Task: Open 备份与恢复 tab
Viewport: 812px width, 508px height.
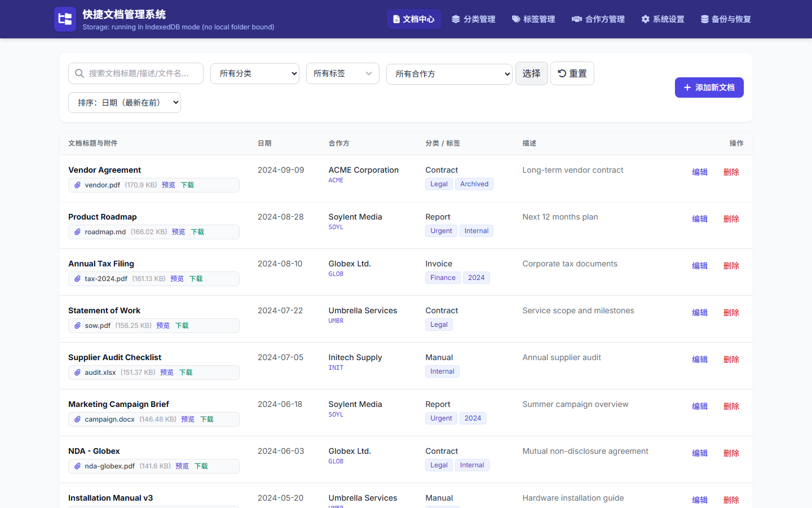Action: [726, 19]
